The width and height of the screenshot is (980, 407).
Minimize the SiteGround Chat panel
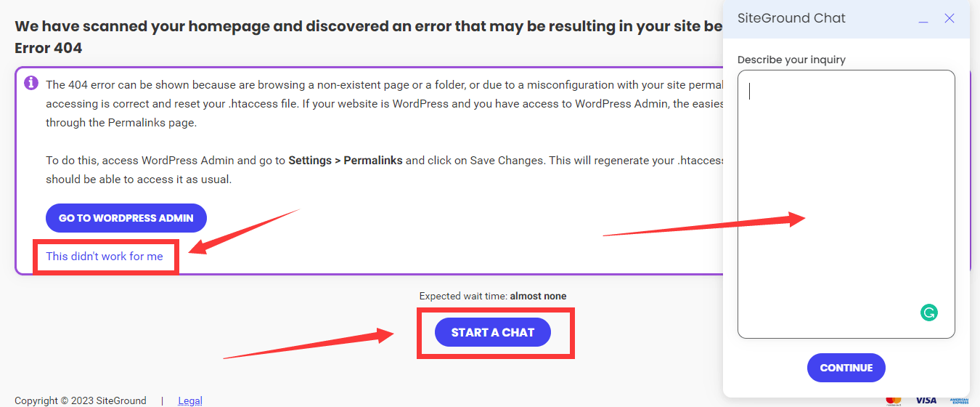pyautogui.click(x=923, y=19)
